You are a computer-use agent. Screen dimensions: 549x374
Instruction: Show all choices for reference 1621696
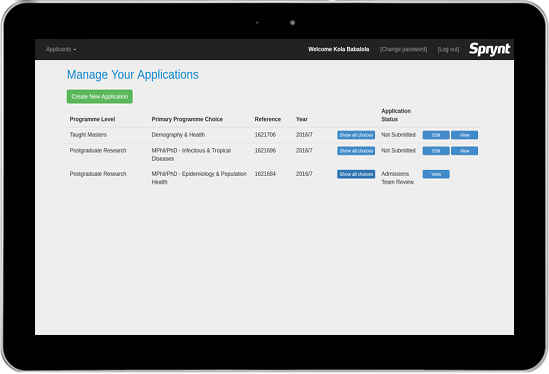[356, 151]
